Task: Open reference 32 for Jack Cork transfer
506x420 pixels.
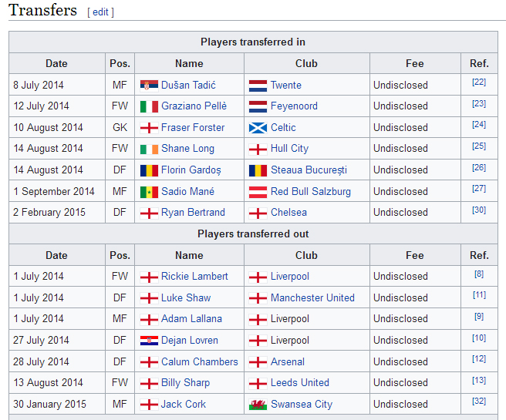Action: pyautogui.click(x=479, y=402)
